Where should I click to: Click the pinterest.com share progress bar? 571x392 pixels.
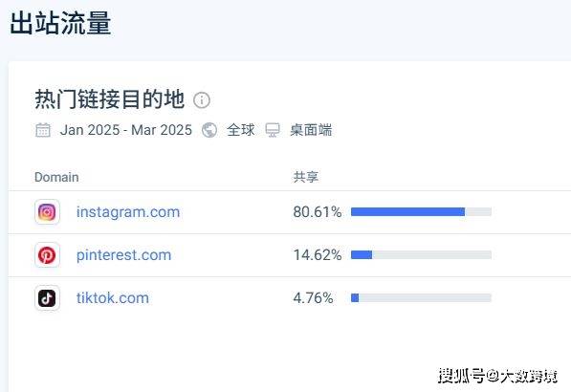(422, 254)
